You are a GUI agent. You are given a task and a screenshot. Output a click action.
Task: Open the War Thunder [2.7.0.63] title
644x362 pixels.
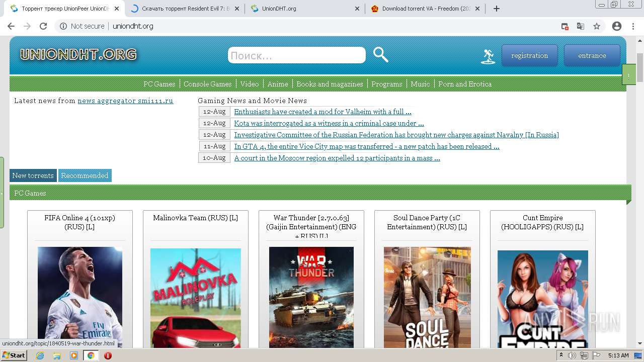[x=311, y=226]
